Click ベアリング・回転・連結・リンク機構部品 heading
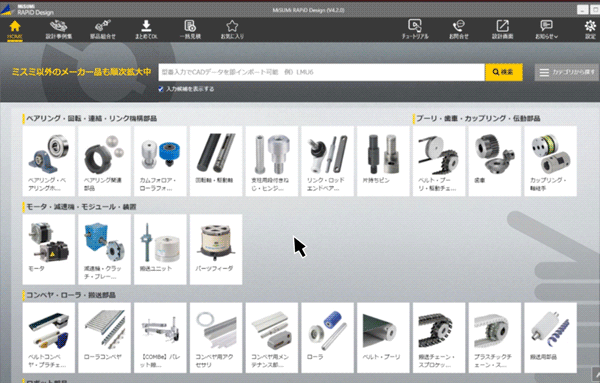 (x=91, y=119)
